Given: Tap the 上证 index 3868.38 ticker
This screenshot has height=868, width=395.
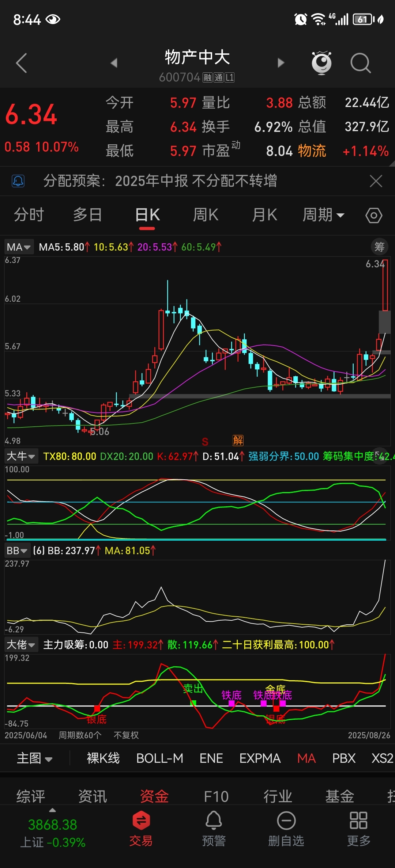Looking at the screenshot, I should pos(53,834).
